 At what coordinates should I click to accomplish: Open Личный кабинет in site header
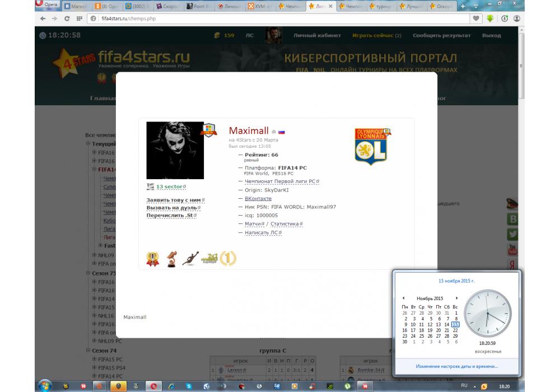pos(317,35)
